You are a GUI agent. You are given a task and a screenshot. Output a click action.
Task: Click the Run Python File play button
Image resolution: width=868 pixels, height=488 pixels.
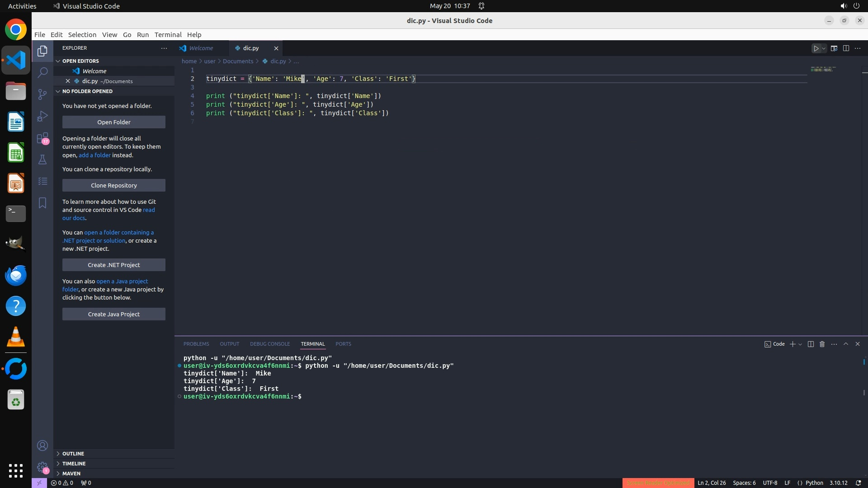point(816,48)
